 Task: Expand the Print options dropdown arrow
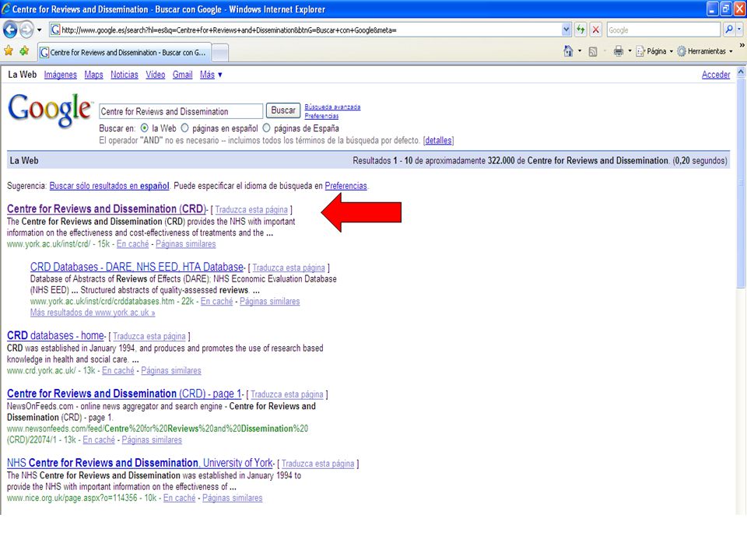click(x=630, y=51)
